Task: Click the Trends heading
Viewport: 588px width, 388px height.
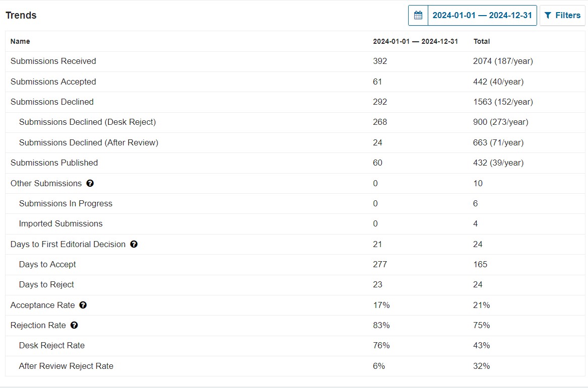Action: click(x=21, y=16)
